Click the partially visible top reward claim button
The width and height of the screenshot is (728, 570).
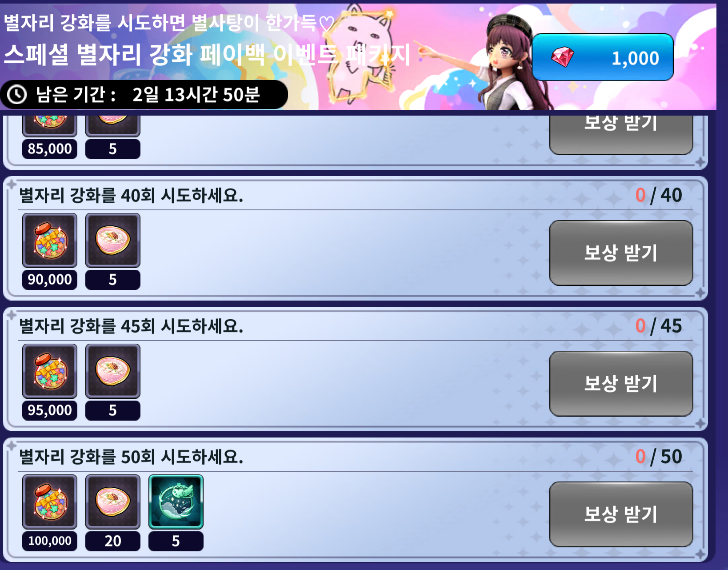coord(621,135)
